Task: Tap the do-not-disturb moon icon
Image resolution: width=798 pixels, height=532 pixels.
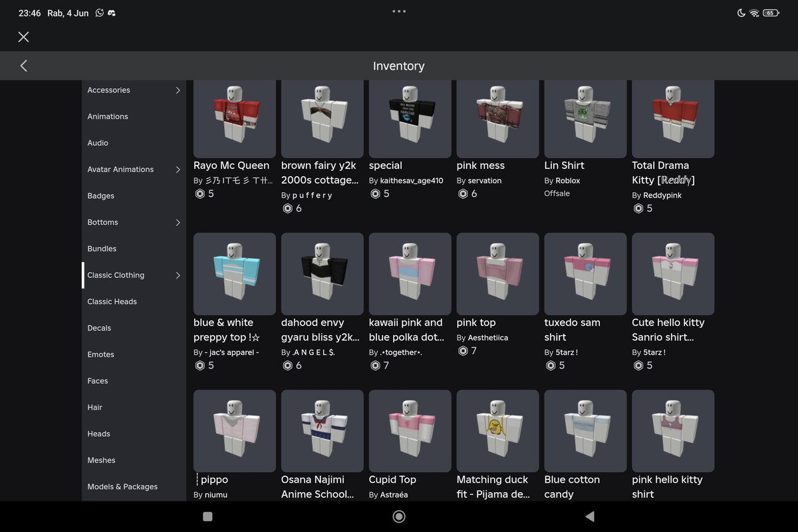Action: pos(740,12)
